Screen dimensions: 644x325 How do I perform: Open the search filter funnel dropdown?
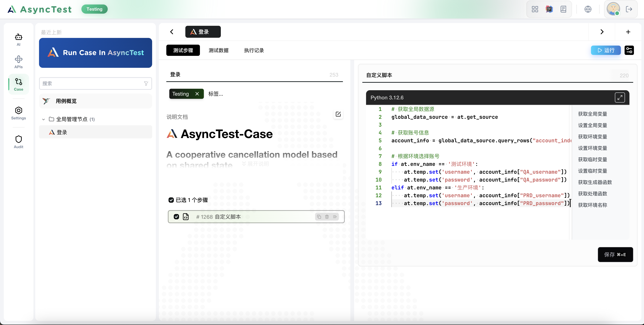[146, 83]
